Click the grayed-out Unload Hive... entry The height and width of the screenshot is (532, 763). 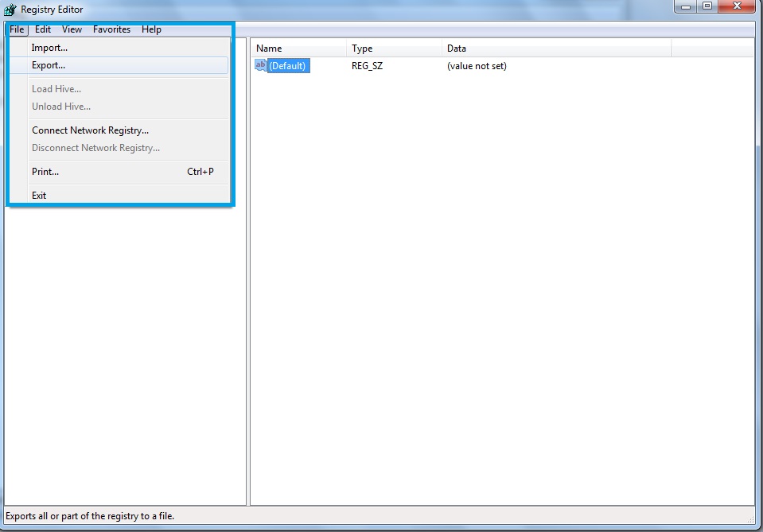coord(119,107)
